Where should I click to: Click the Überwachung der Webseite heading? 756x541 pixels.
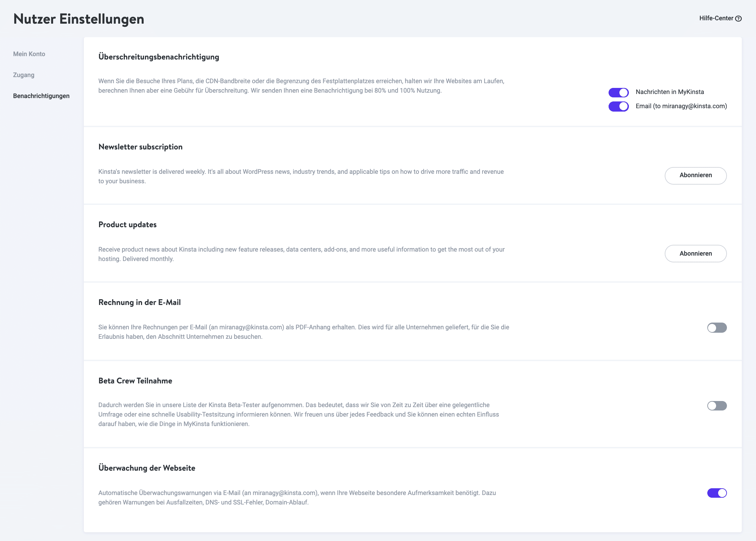(147, 468)
